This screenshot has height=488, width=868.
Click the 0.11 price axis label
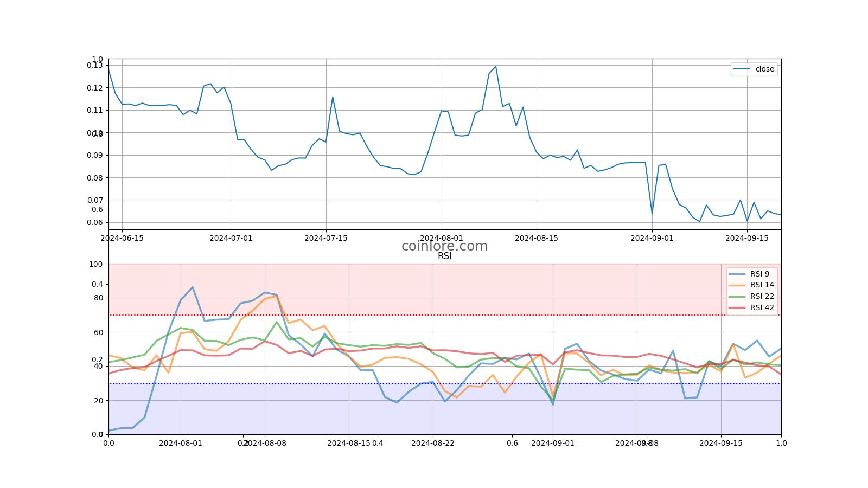(x=94, y=110)
